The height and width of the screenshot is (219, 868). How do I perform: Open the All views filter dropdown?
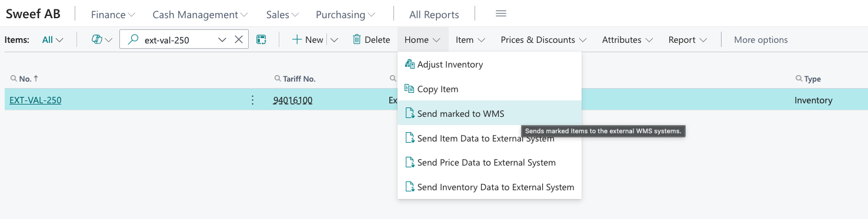[x=53, y=40]
